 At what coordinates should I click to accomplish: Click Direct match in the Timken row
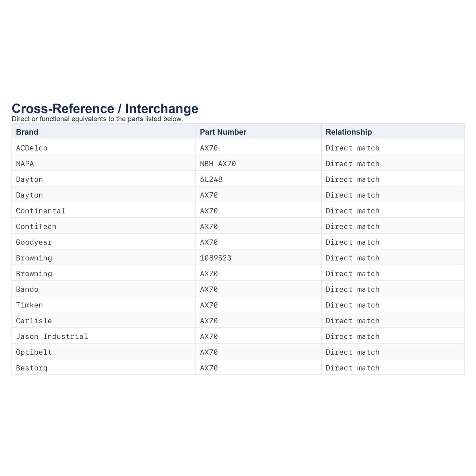pos(353,305)
